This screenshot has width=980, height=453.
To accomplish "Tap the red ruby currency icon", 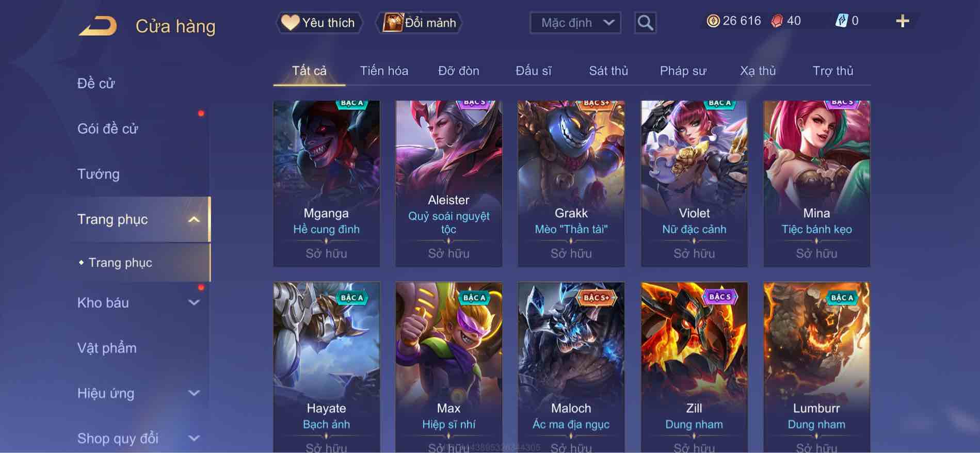I will (x=777, y=21).
